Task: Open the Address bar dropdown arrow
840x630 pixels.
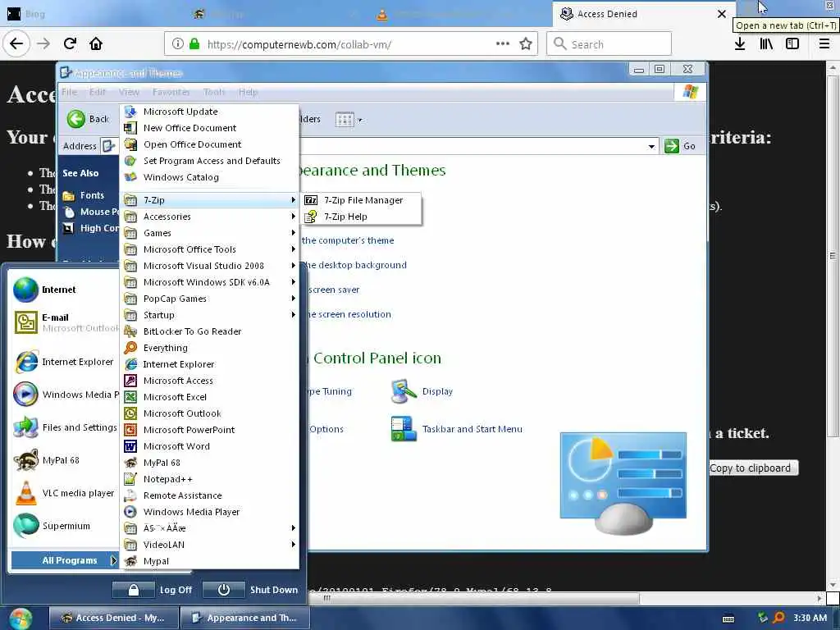Action: pos(651,146)
